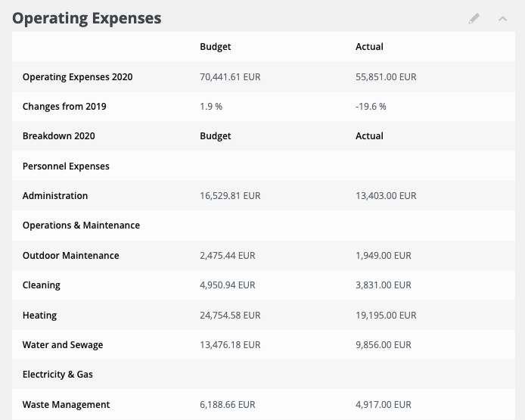Collapse the Operating Expenses panel
This screenshot has height=420, width=525.
tap(503, 18)
